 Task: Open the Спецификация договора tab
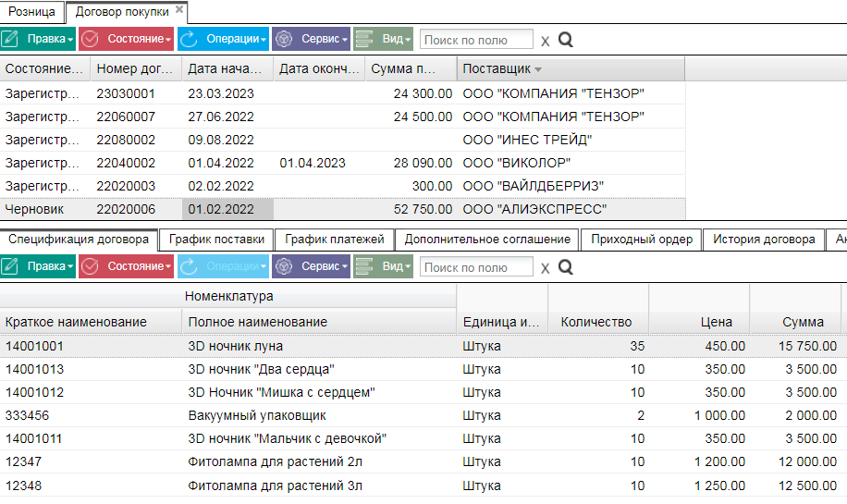(79, 240)
